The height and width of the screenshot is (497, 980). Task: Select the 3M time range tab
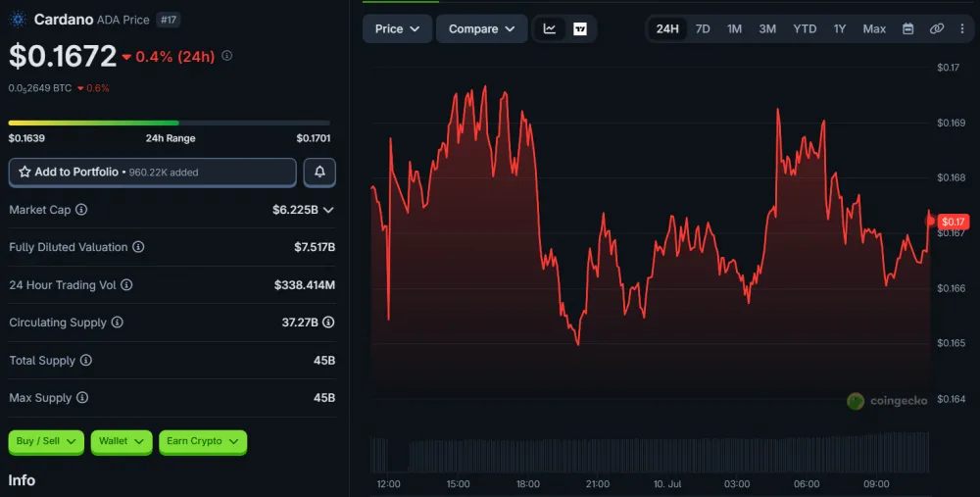pyautogui.click(x=767, y=28)
